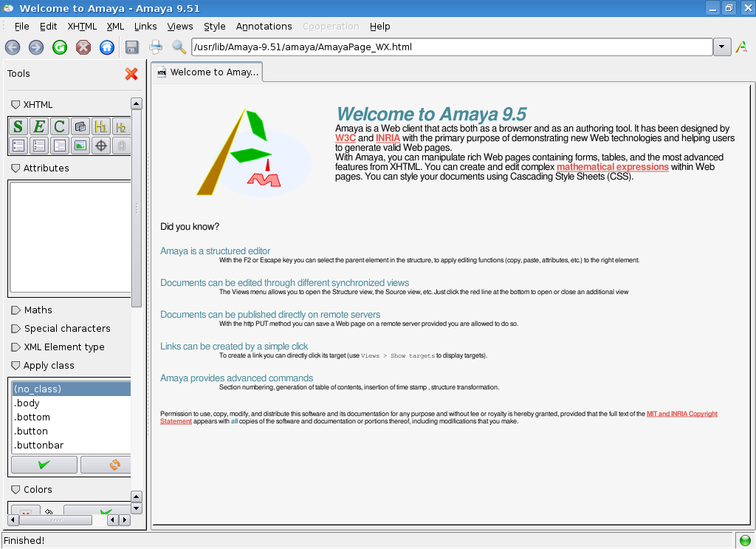This screenshot has width=756, height=549.
Task: Click the heading 'Links can be created by a simple click'
Action: (x=234, y=347)
